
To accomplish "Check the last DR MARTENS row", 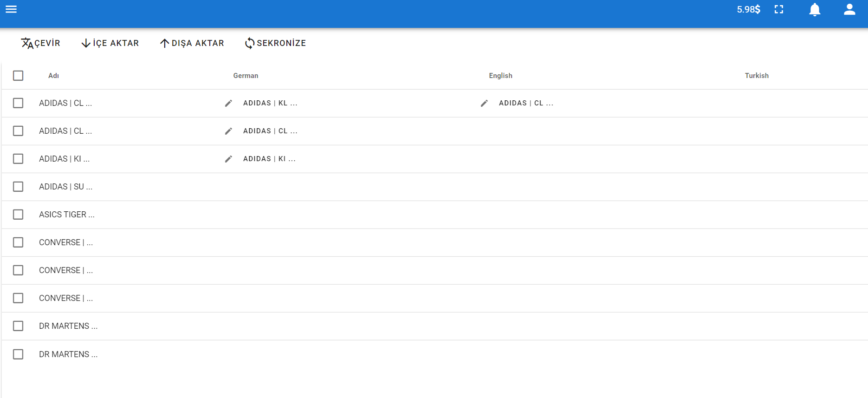I will click(18, 354).
